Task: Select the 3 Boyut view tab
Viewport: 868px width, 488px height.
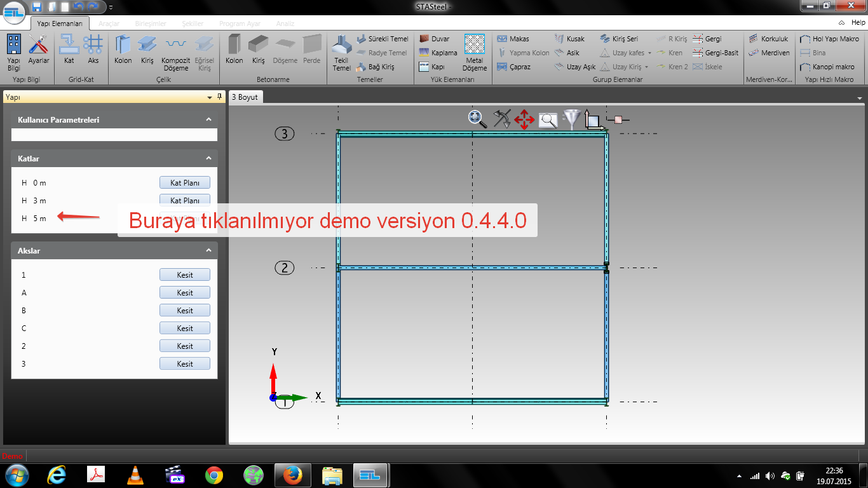Action: tap(245, 97)
